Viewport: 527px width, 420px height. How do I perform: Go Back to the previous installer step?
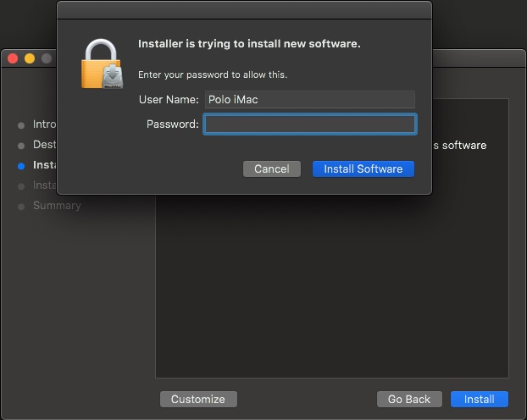(409, 399)
